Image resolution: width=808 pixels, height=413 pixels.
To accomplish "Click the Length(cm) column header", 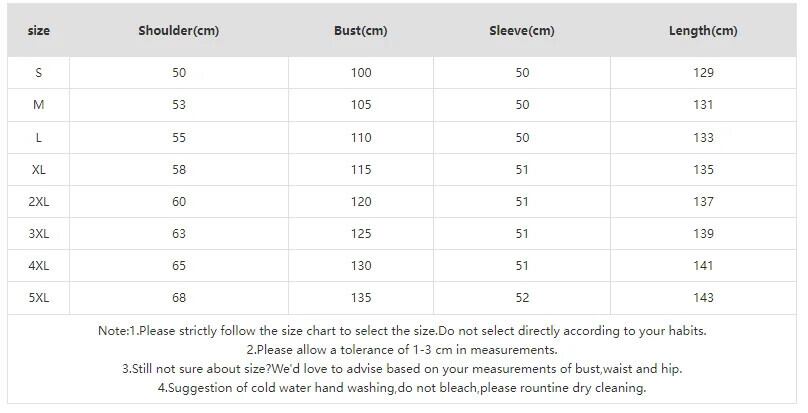I will (x=703, y=31).
